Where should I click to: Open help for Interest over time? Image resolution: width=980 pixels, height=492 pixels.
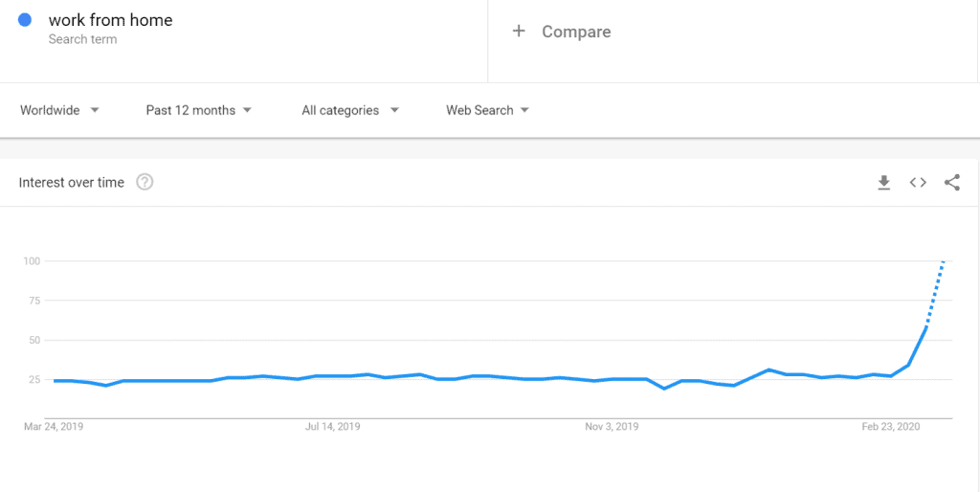[x=145, y=183]
